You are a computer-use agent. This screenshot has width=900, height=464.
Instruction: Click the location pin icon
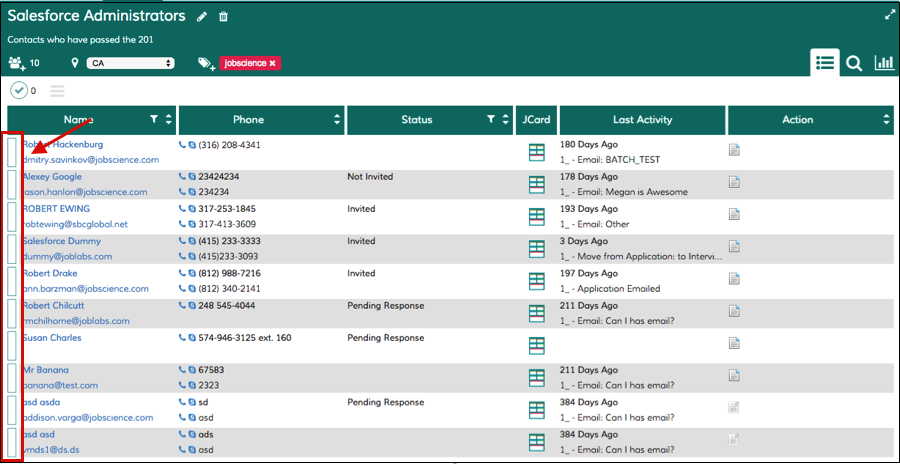tap(75, 63)
